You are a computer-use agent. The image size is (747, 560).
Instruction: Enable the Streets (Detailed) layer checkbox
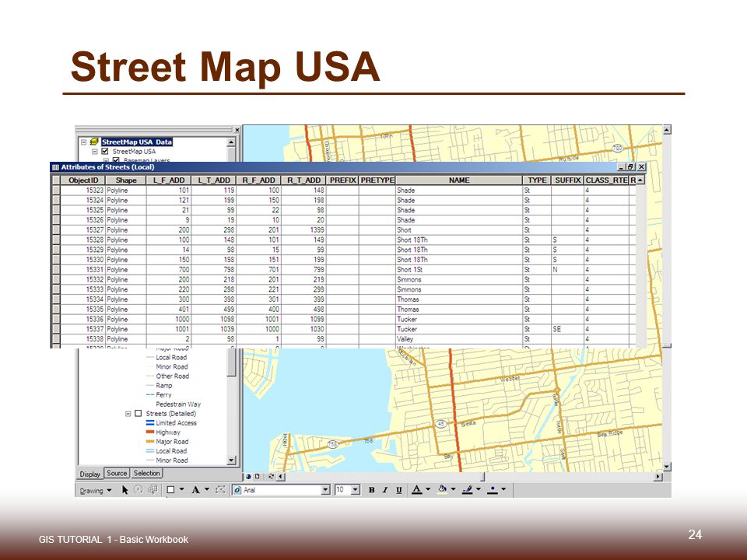(x=139, y=413)
